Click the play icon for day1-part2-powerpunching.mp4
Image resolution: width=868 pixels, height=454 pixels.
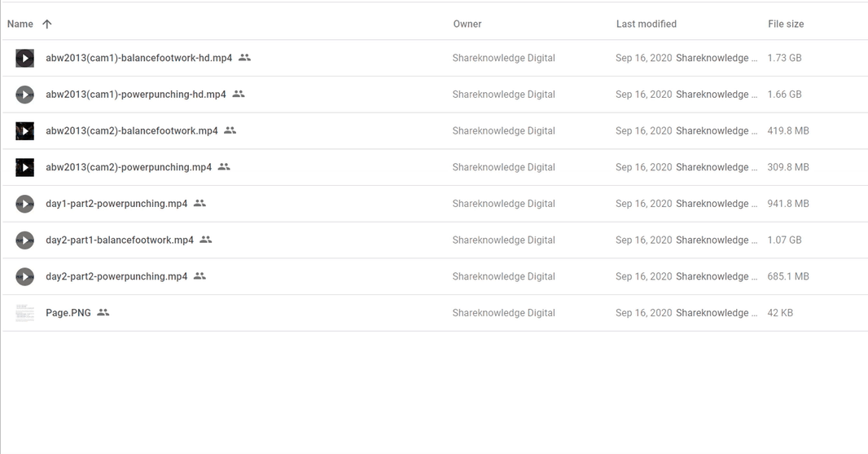click(x=24, y=204)
